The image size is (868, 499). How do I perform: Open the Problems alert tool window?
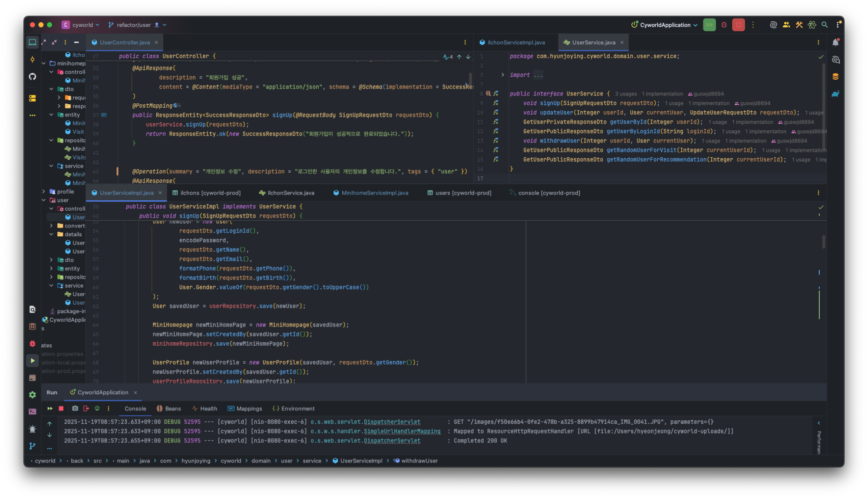point(32,429)
